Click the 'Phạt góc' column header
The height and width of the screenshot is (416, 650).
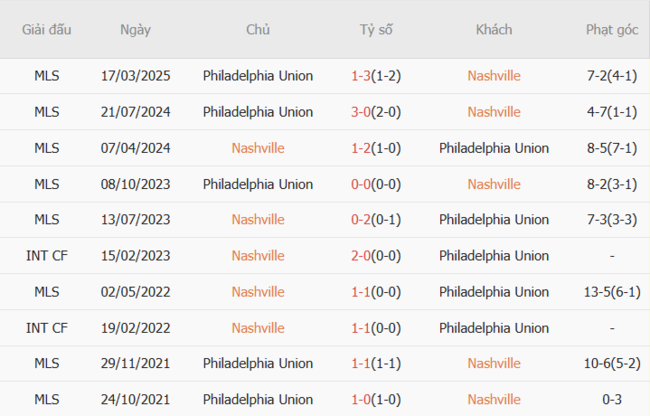612,30
